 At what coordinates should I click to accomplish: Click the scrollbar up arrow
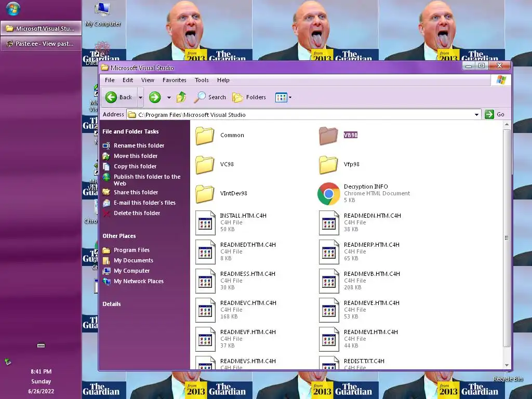click(x=507, y=125)
